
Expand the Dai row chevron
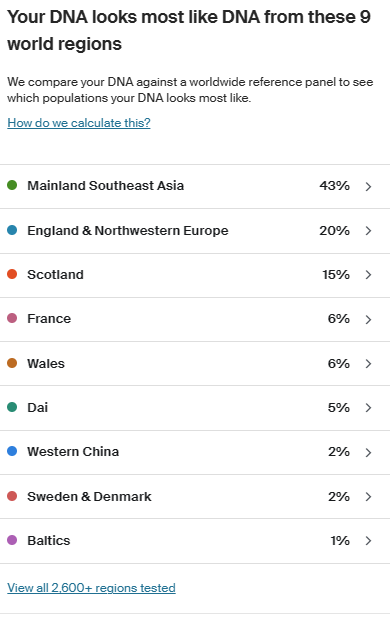368,407
